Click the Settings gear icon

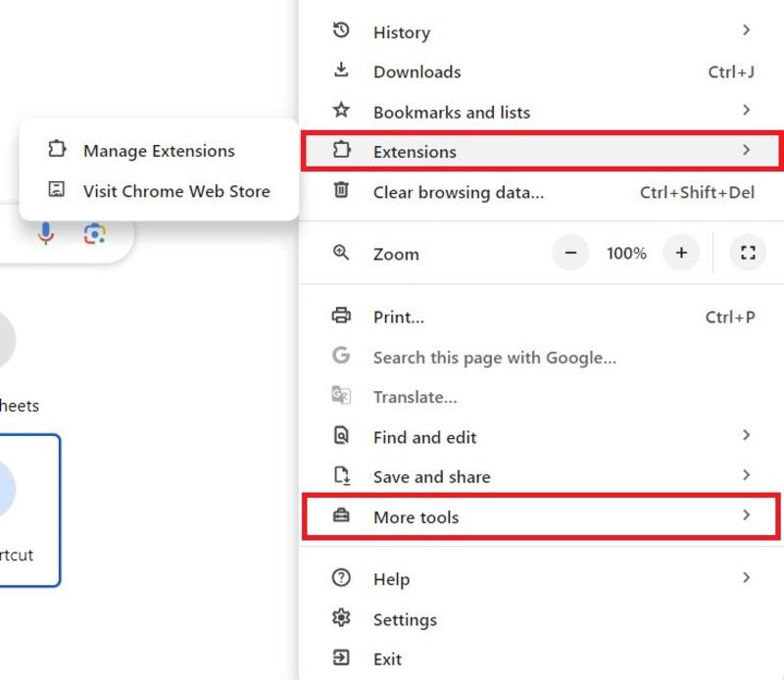click(x=341, y=617)
